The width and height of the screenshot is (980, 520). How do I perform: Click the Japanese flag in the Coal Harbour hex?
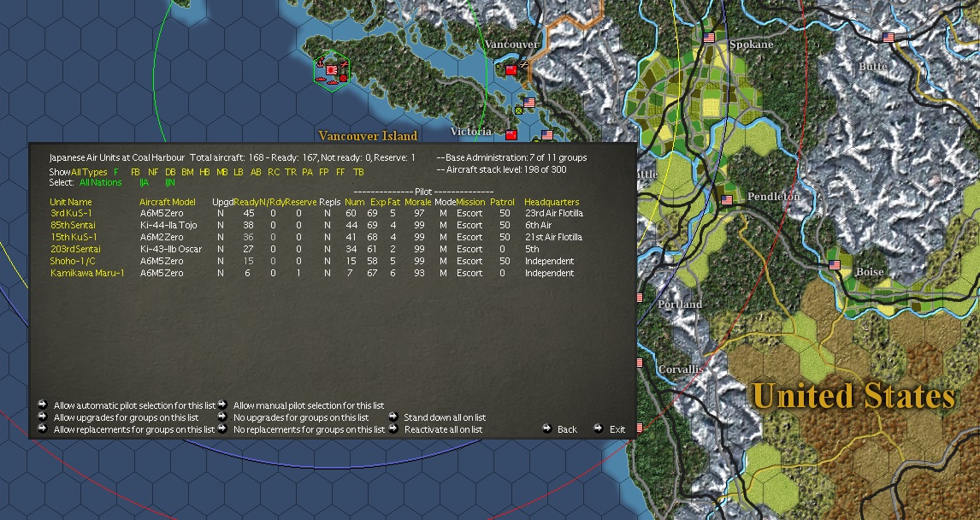tap(331, 70)
